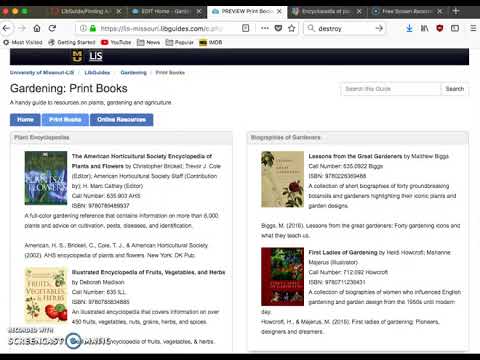Open the LibGuides breadcrumb link
Viewport: 480px width, 360px height.
[97, 73]
